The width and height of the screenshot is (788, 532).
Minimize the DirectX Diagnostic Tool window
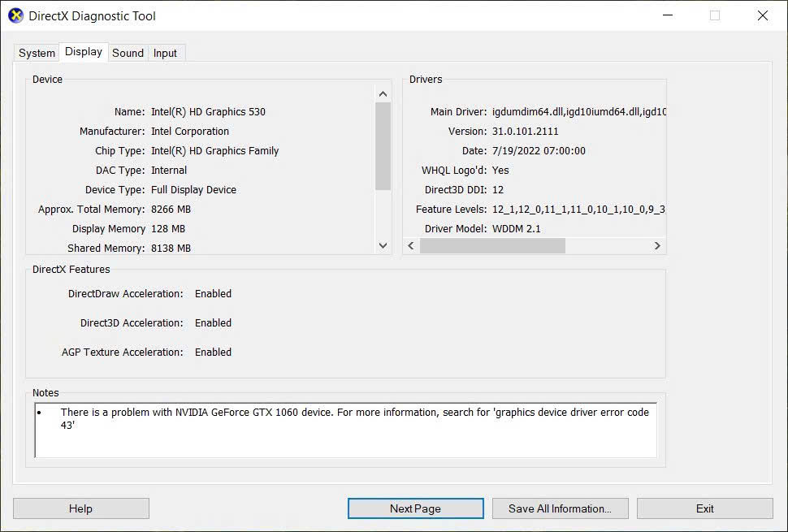pyautogui.click(x=667, y=15)
